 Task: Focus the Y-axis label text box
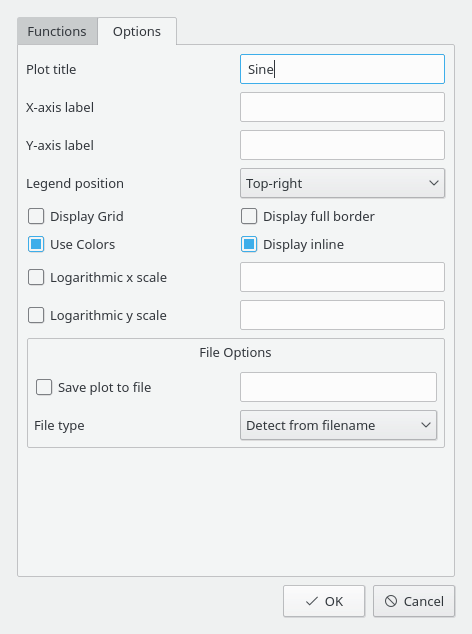click(x=343, y=145)
